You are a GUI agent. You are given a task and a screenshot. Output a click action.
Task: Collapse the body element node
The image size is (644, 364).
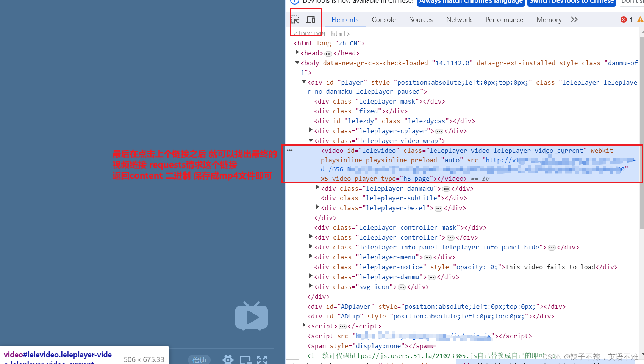(297, 63)
